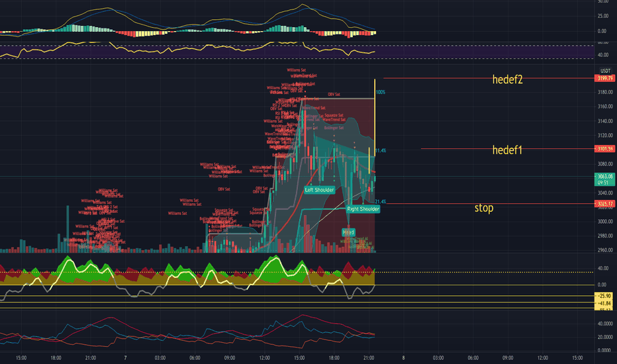Click the -25.90 yellow indicator value tag
Viewport: 617px width, 364px height.
[604, 296]
